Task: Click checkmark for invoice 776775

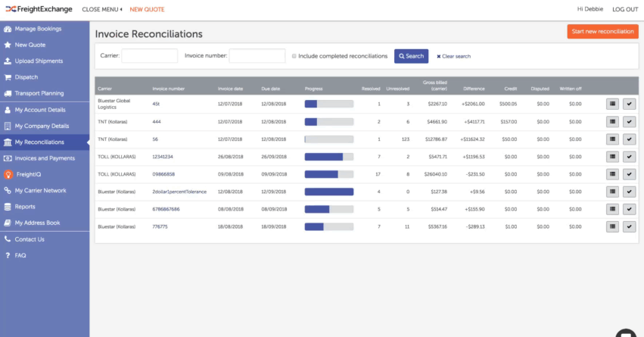Action: click(x=629, y=226)
